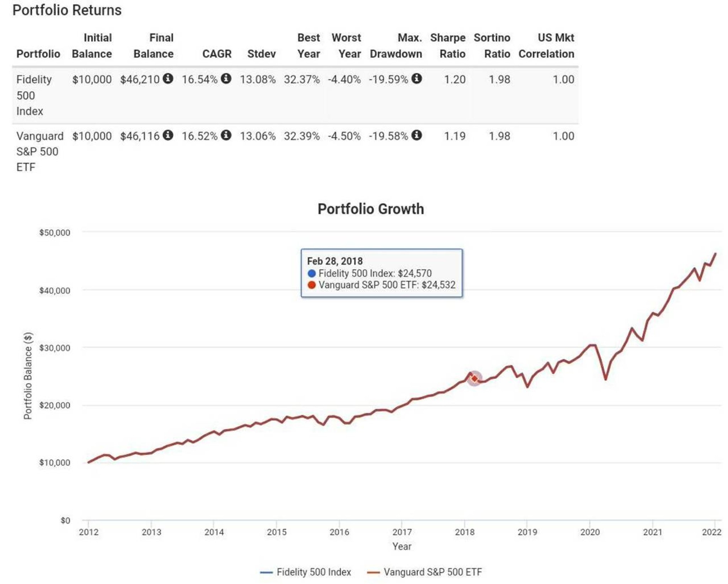Click the Fidelity 500 Index row name
This screenshot has width=728, height=584.
tap(34, 95)
